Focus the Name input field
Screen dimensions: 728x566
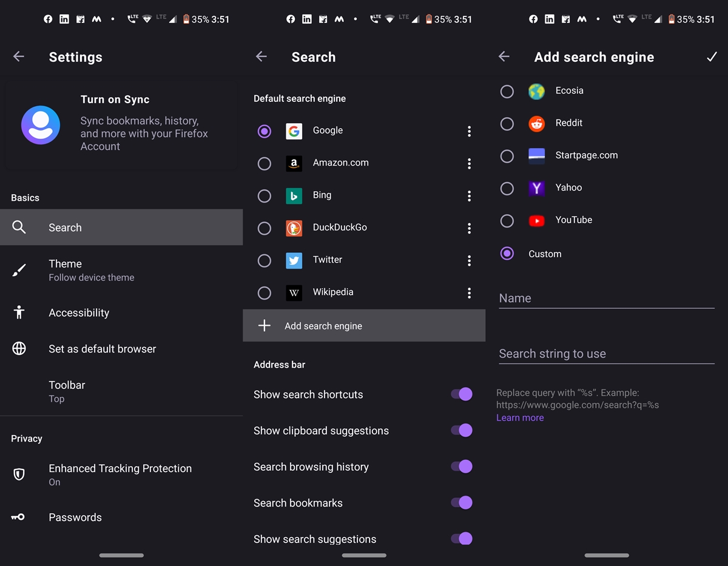pyautogui.click(x=607, y=298)
